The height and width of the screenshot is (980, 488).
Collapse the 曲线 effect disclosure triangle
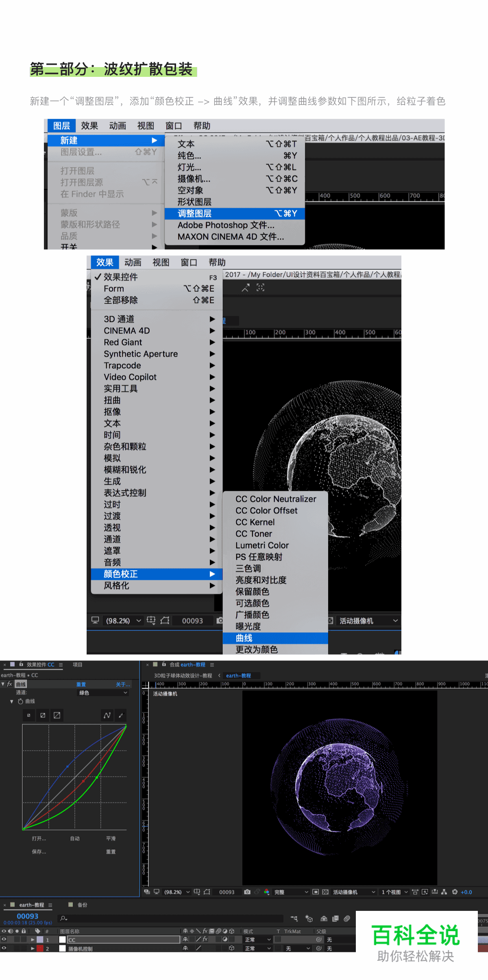[3, 684]
